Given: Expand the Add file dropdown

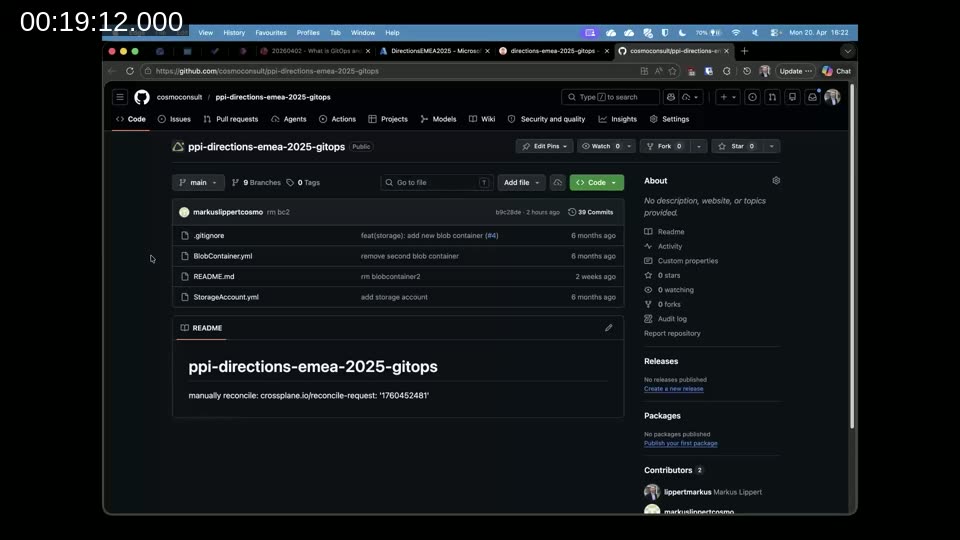Looking at the screenshot, I should tap(521, 182).
